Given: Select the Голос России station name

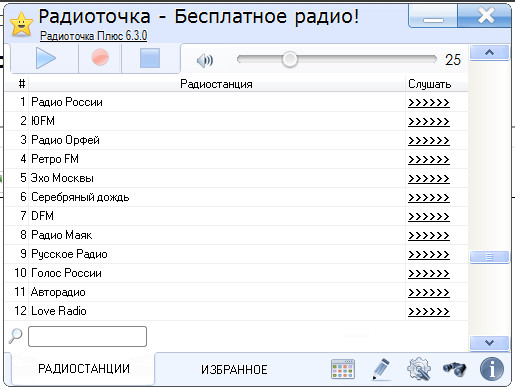Looking at the screenshot, I should point(66,273).
